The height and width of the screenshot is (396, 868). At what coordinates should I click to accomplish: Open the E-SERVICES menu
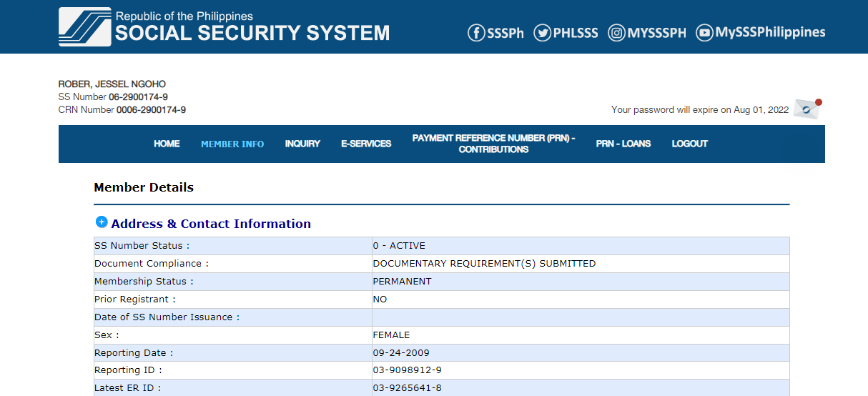tap(366, 144)
